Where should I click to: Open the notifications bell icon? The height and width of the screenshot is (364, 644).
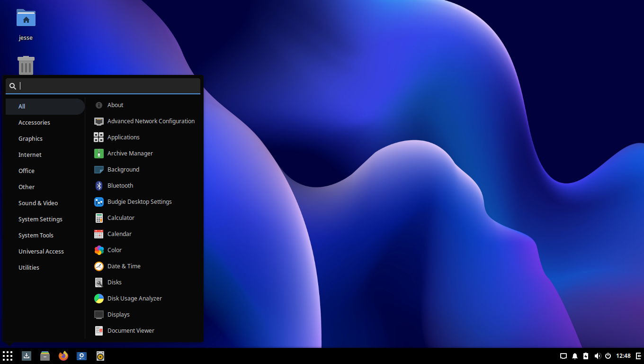coord(575,356)
